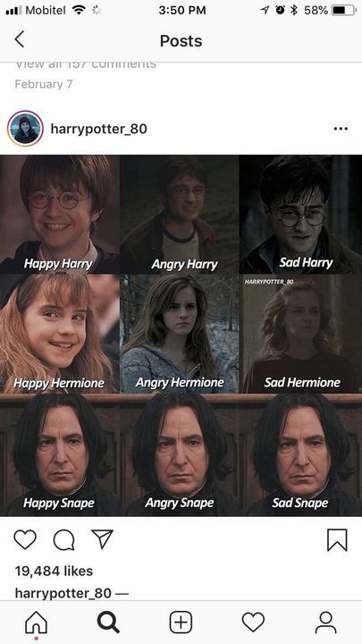Like the post with the heart icon

[x=25, y=538]
